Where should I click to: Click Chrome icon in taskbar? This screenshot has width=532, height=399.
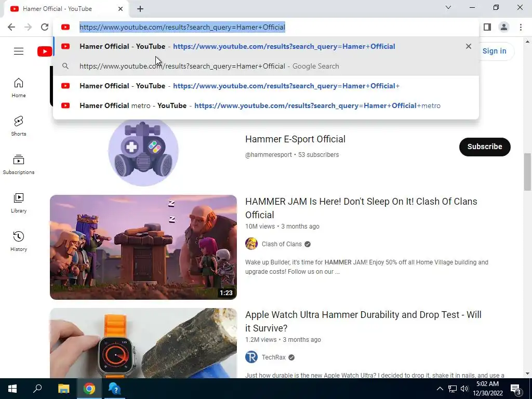coord(89,389)
